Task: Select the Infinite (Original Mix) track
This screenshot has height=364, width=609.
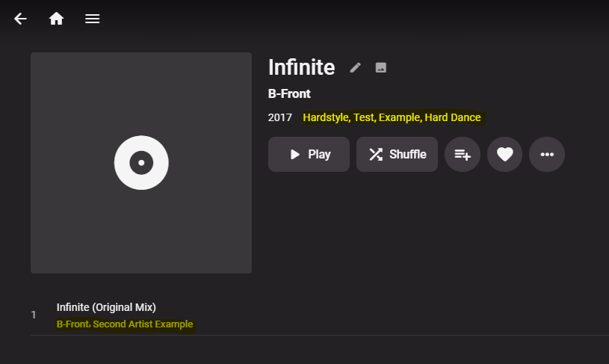Action: click(x=106, y=307)
